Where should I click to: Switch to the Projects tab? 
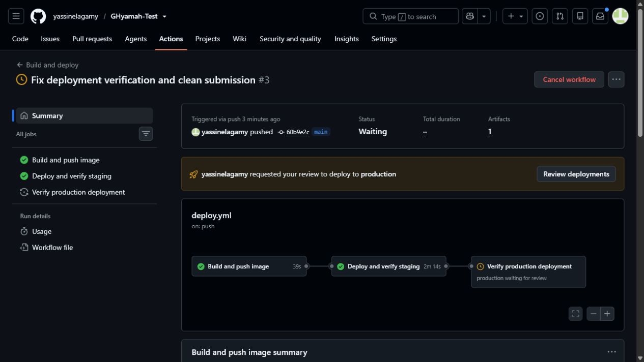208,39
